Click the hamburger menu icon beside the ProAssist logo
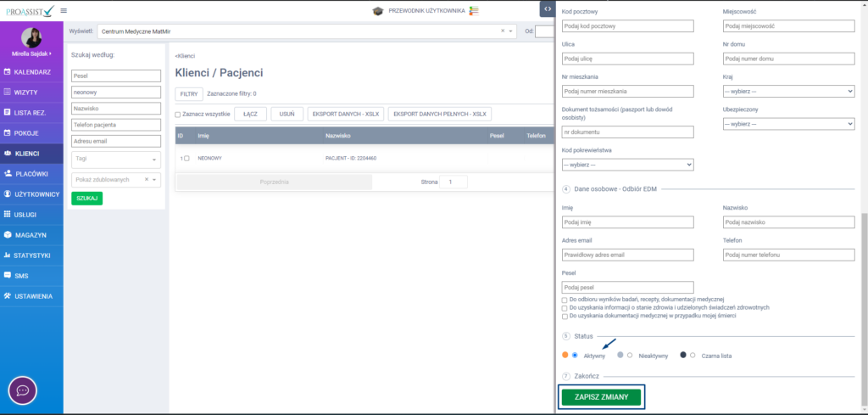Viewport: 868px width, 415px height. (x=63, y=10)
